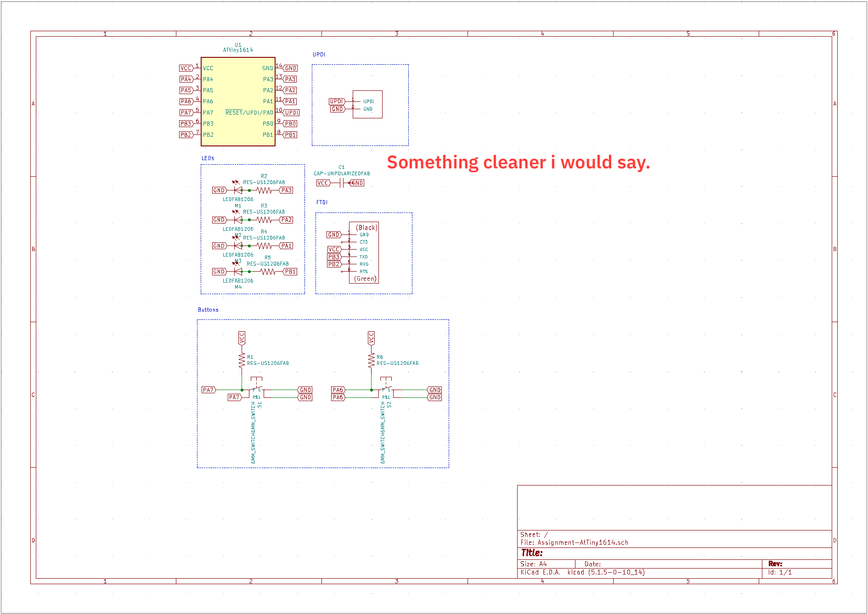This screenshot has width=868, height=614.
Task: Click the 'Size: A4' field
Action: click(x=534, y=564)
